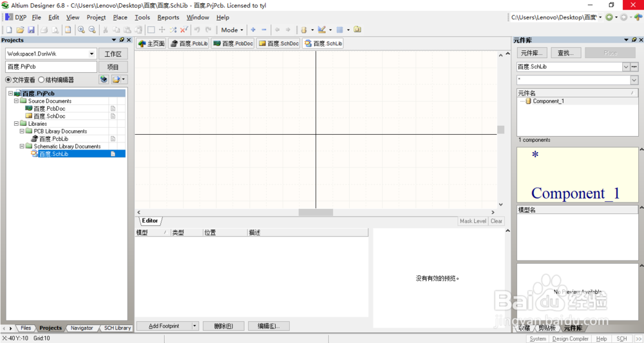Select the rectangular area selection tool
Image resolution: width=644 pixels, height=343 pixels.
click(x=151, y=30)
